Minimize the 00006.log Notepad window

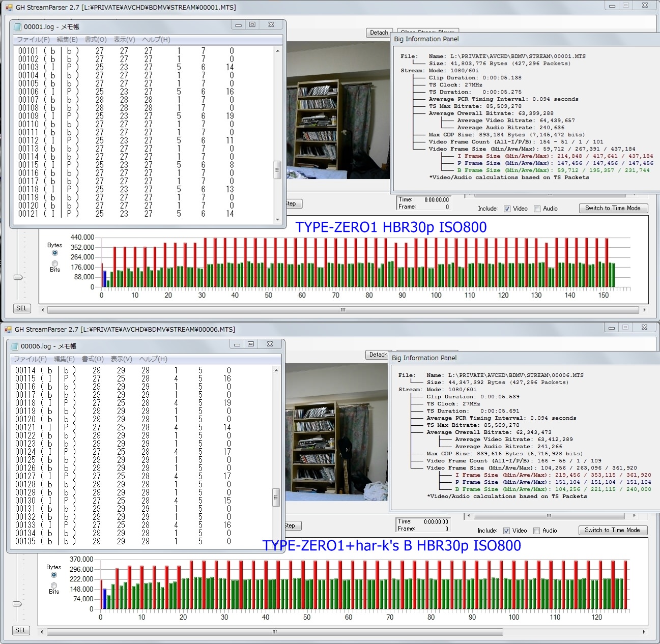[x=237, y=344]
